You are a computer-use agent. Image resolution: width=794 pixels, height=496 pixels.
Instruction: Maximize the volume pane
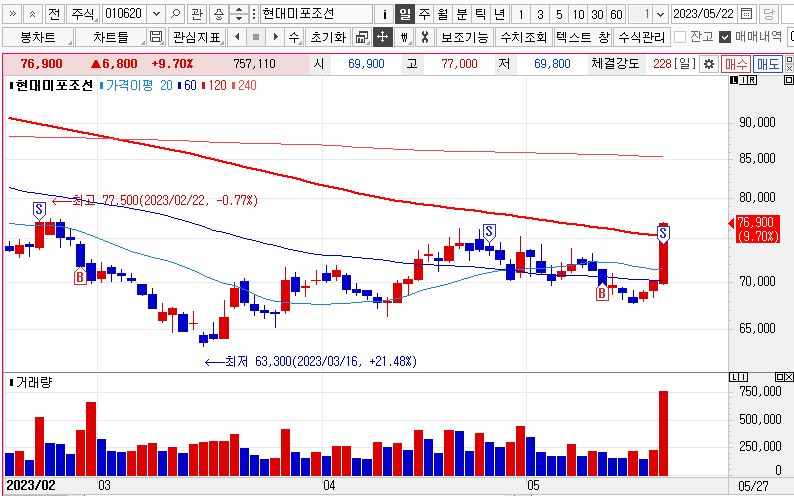click(780, 377)
